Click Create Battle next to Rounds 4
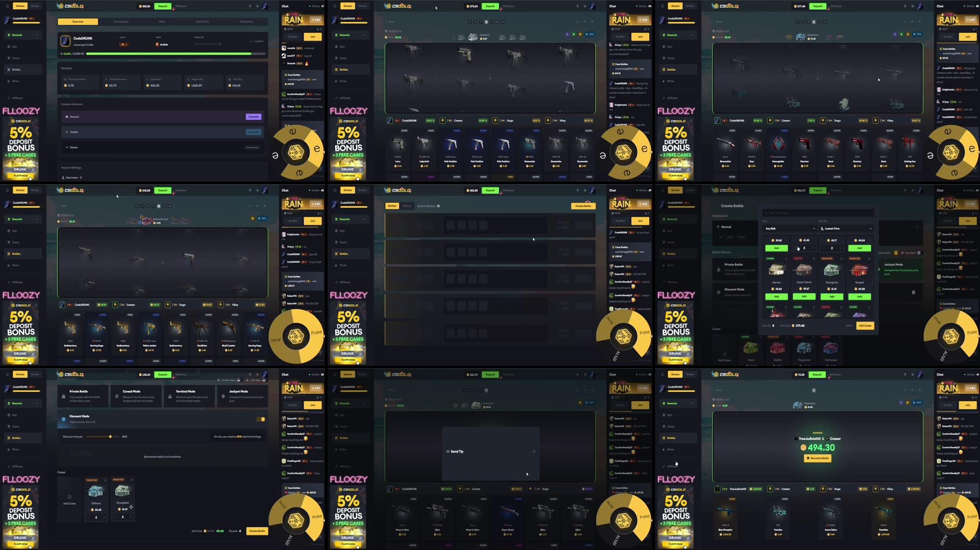Screen dimensions: 980x550 tap(257, 531)
